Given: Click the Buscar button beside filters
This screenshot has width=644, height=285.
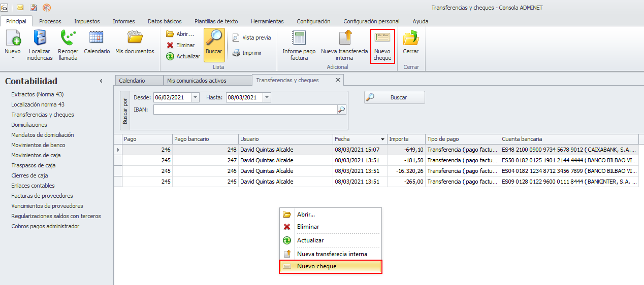Looking at the screenshot, I should click(x=394, y=97).
